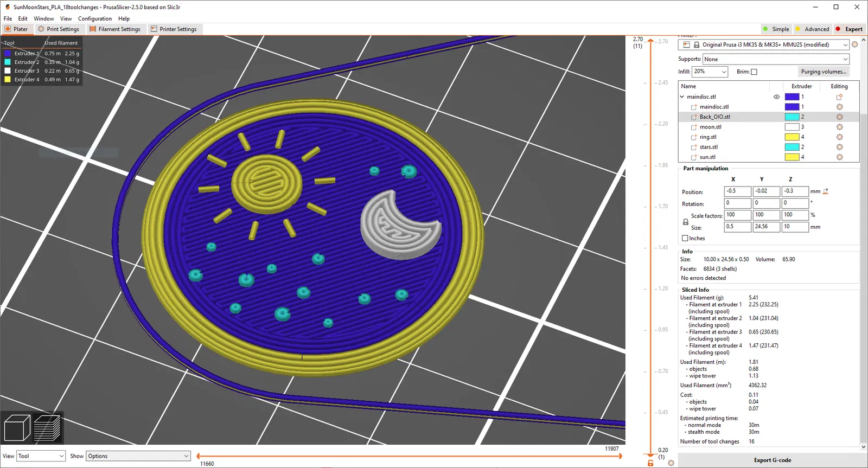Toggle the scale factors uniform lock
Screen dimensions: 868x468
click(685, 221)
